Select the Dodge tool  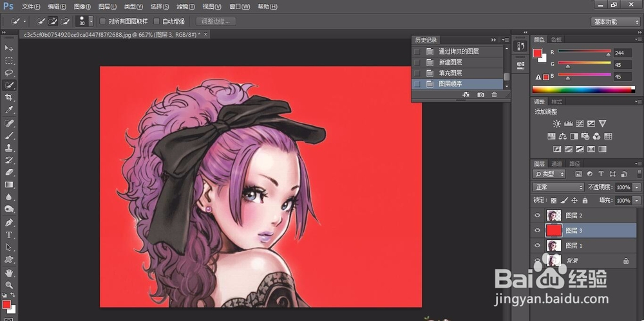coord(8,209)
